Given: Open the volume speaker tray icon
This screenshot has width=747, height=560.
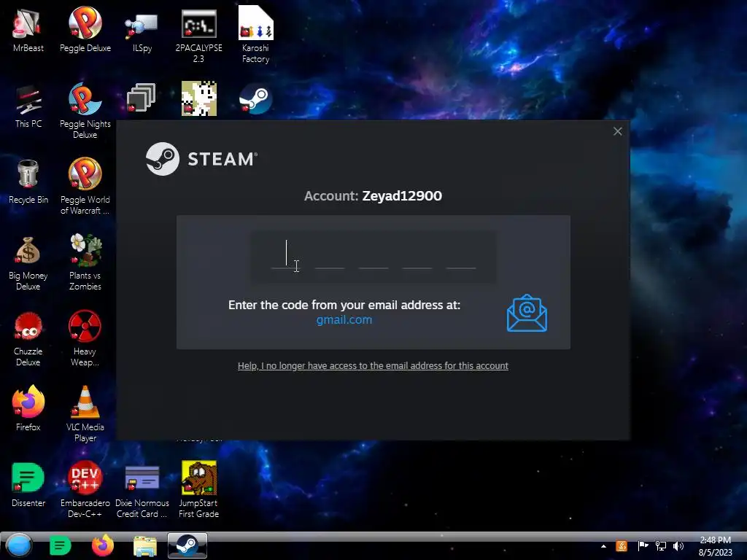Looking at the screenshot, I should (678, 546).
